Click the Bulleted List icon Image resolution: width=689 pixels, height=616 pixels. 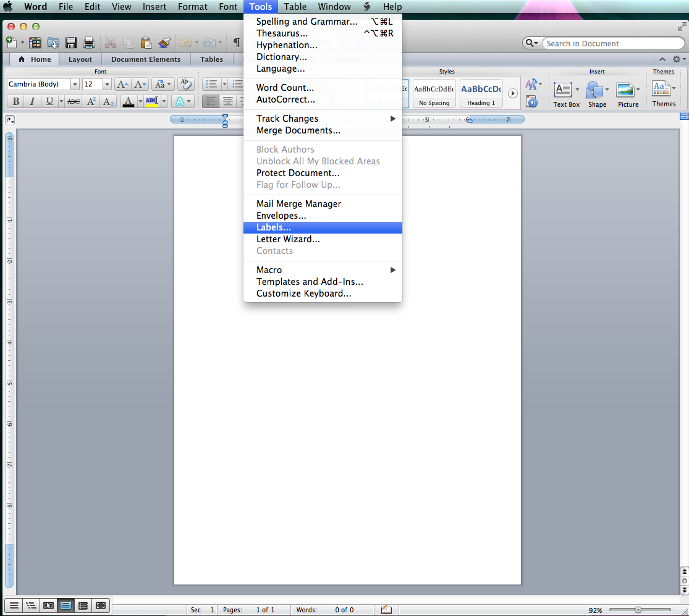point(212,84)
